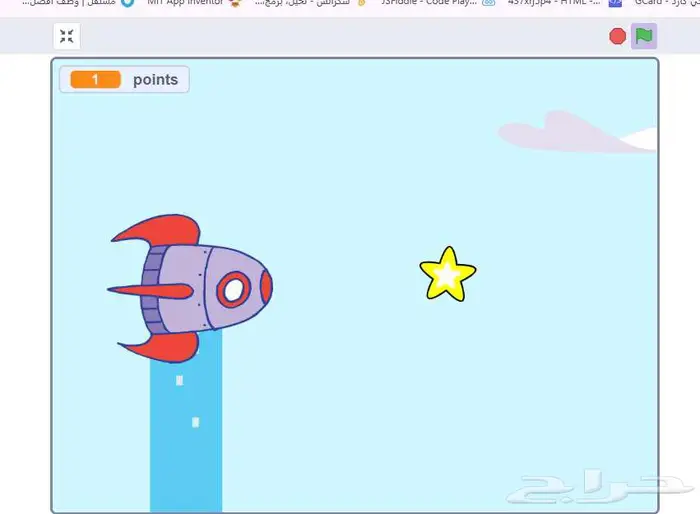
Task: Open the JSFiddle - Code Play bookmark
Action: (x=438, y=3)
